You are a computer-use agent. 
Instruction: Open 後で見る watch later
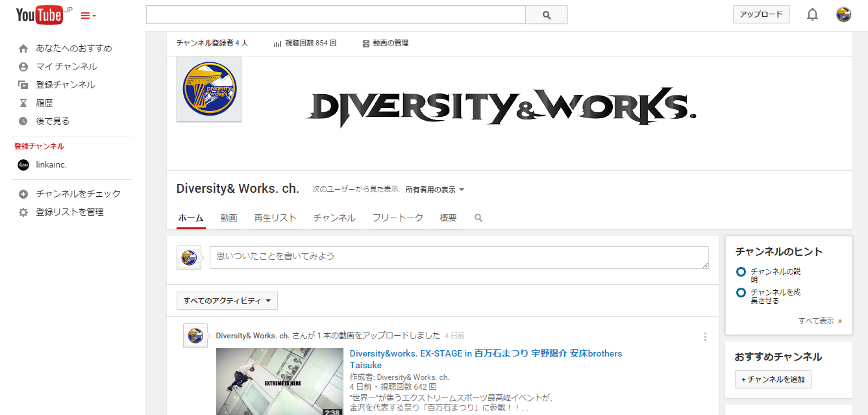[53, 121]
